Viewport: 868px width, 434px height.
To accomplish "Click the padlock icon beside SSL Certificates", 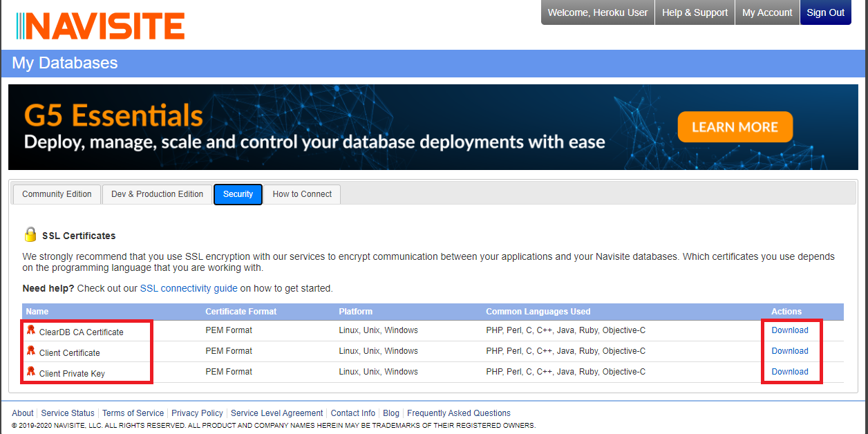I will coord(30,235).
